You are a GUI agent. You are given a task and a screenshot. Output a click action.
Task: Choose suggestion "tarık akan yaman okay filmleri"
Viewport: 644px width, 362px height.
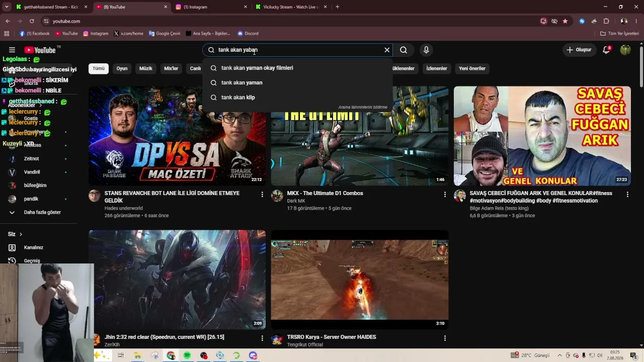[x=297, y=68]
